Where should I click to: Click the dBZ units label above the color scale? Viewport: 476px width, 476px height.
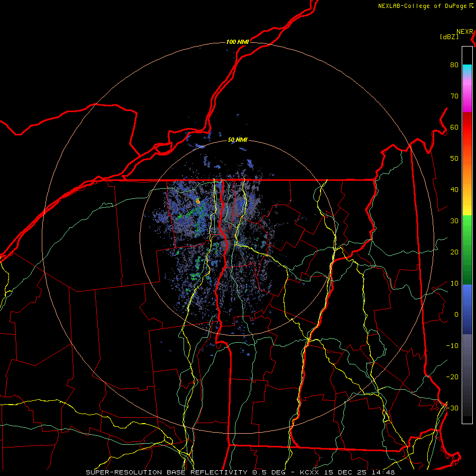tap(449, 37)
